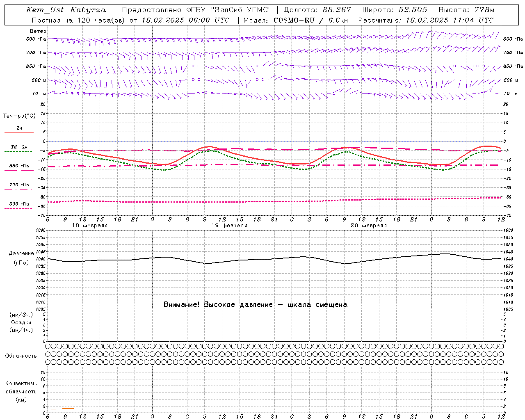The height and width of the screenshot is (420, 525).
Task: Click the provider text ФГБУ "ЗапСиб УГМС"
Action: tap(230, 10)
